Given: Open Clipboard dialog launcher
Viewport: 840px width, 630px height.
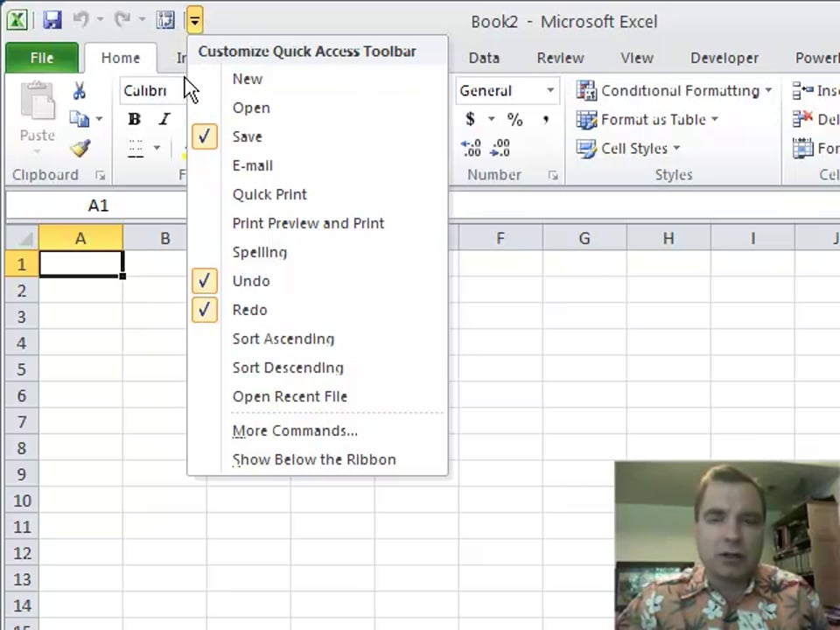Looking at the screenshot, I should [100, 175].
